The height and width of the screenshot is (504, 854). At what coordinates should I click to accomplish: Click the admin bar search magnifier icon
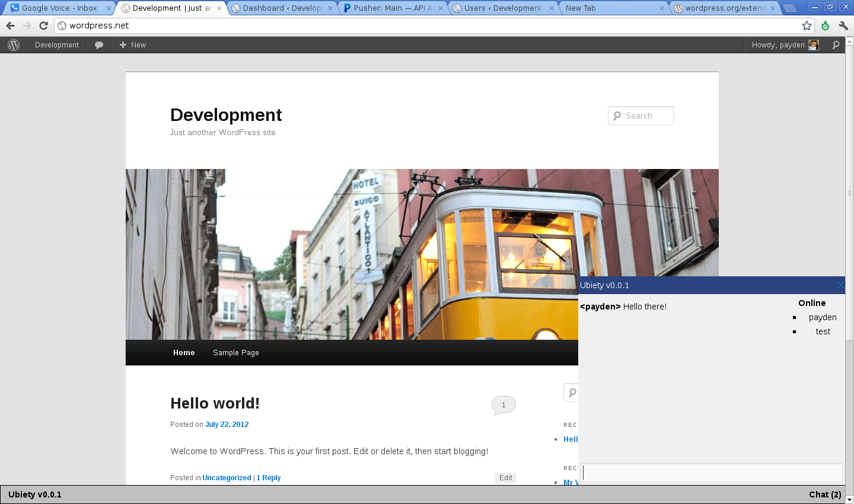[836, 45]
